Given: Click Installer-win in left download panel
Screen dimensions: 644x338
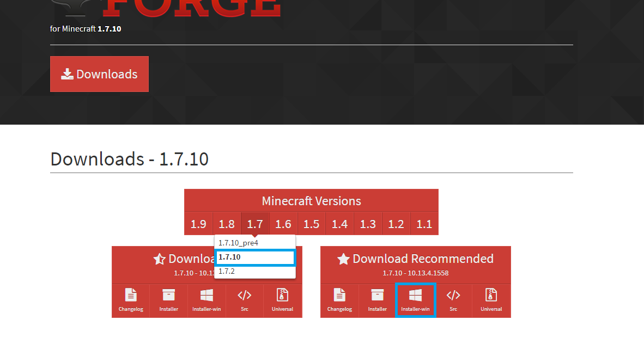Looking at the screenshot, I should coord(206,300).
